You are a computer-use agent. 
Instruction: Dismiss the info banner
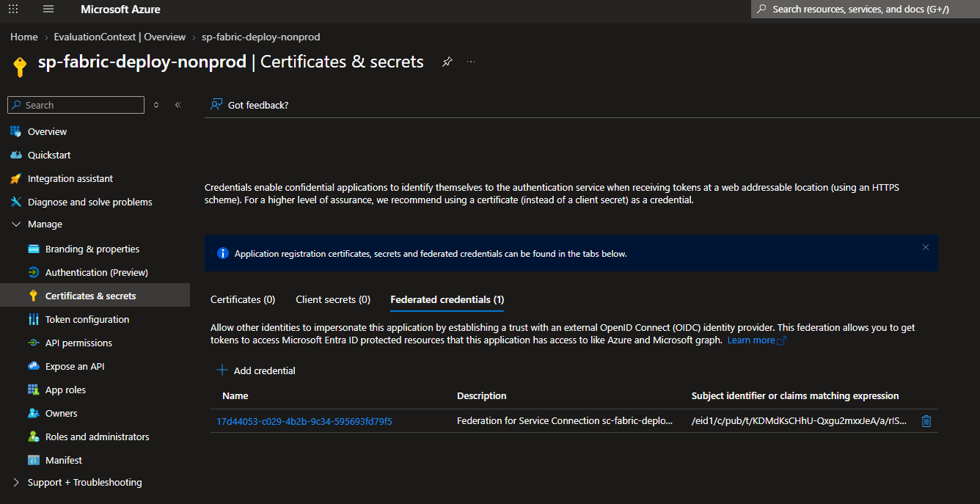pos(926,247)
